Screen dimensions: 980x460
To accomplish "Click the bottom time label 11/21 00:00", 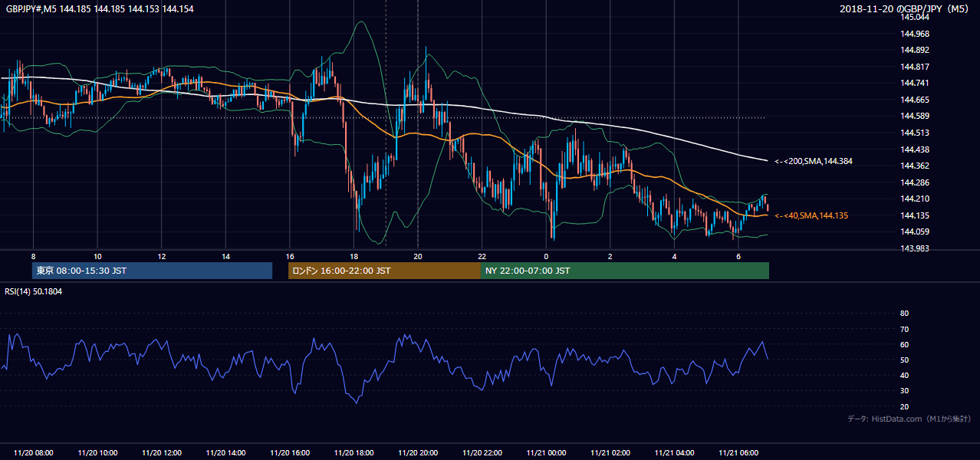I will pos(546,453).
